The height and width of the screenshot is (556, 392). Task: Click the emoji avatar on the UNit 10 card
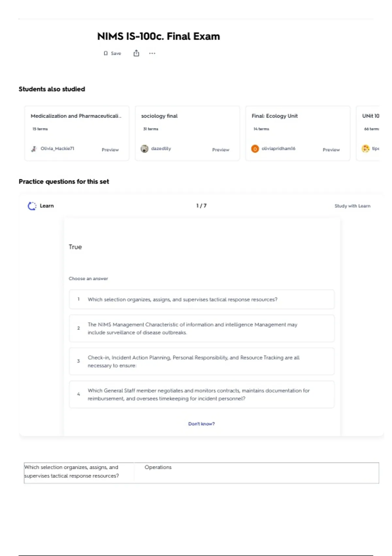pyautogui.click(x=366, y=149)
